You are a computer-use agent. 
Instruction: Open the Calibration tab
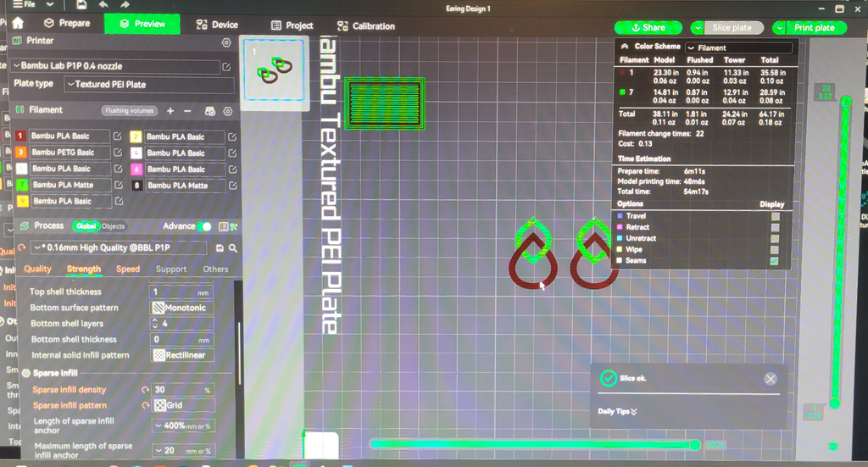(x=366, y=26)
